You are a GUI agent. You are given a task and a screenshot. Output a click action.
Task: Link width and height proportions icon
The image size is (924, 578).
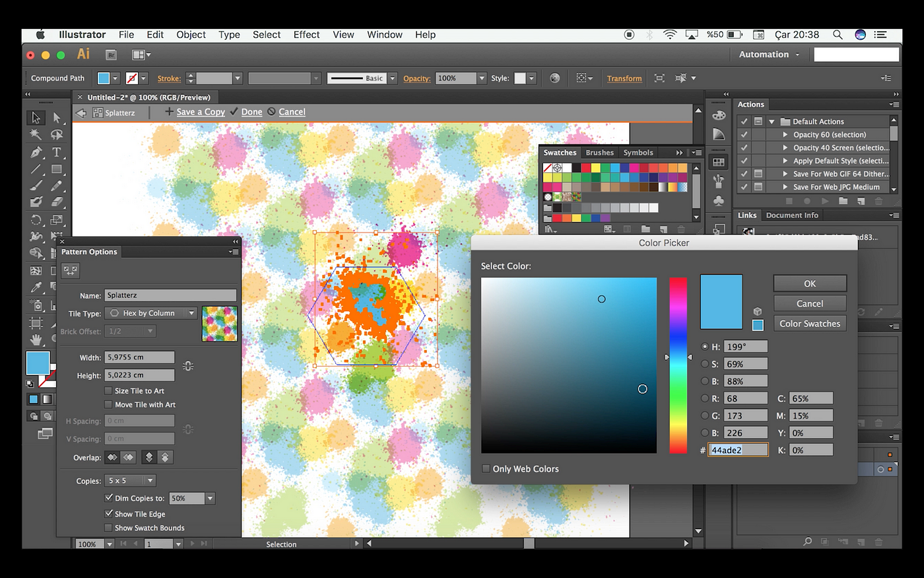point(188,366)
